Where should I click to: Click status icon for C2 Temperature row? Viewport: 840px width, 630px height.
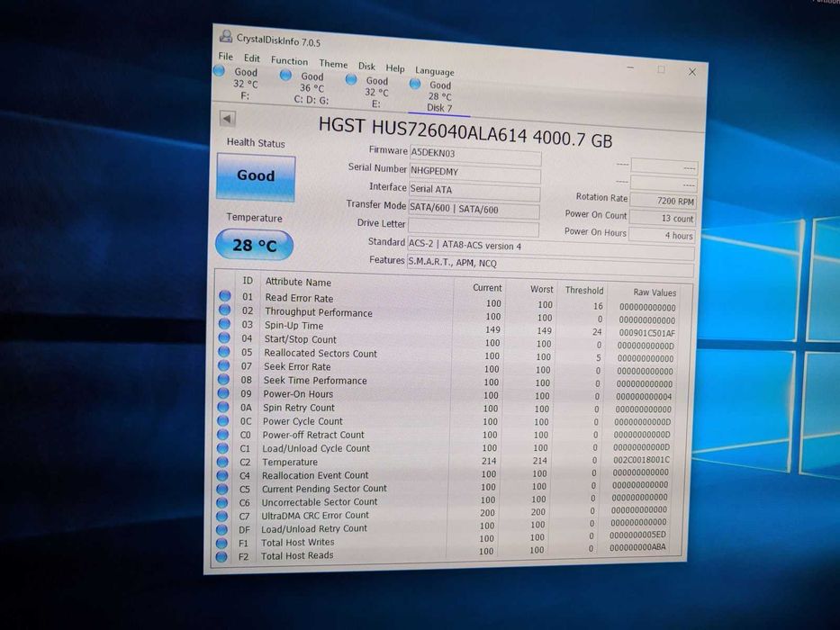222,461
